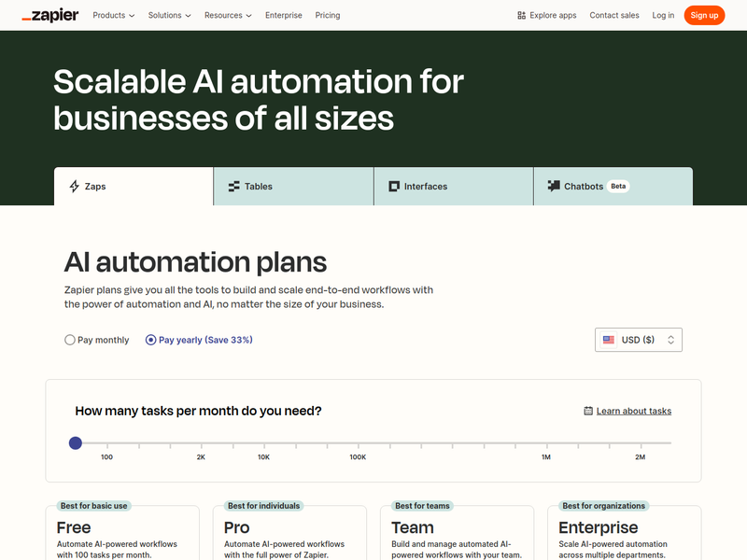This screenshot has height=560, width=747.
Task: Click the Best for organizations label
Action: pos(603,506)
